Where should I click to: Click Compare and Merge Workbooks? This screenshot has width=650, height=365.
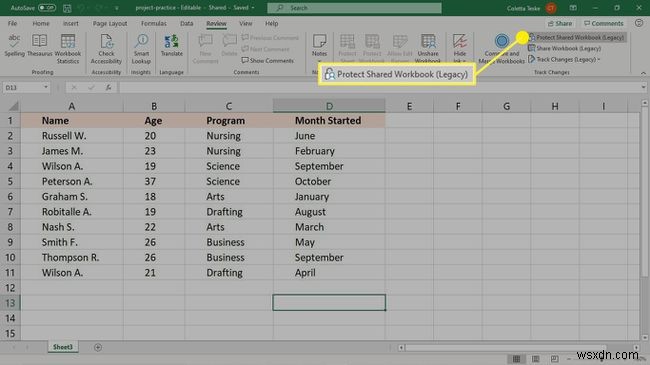[502, 49]
